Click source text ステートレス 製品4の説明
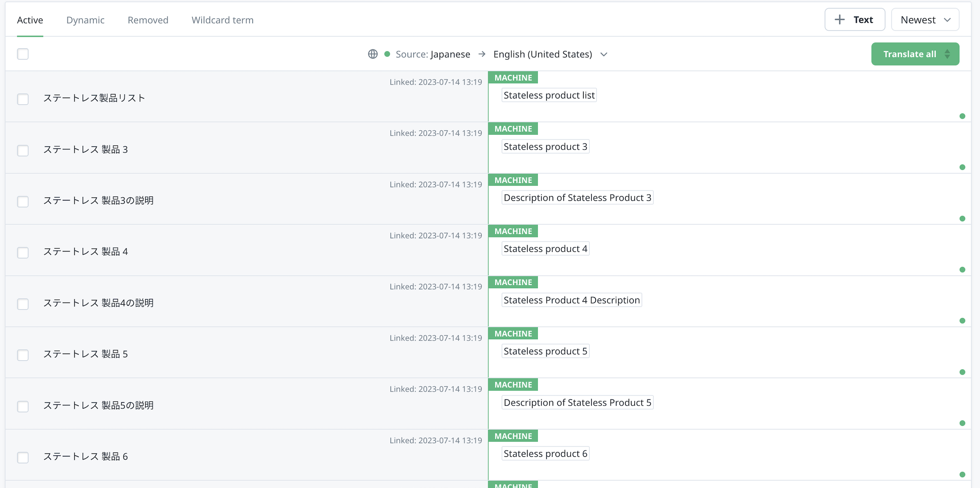Image resolution: width=980 pixels, height=488 pixels. [99, 303]
